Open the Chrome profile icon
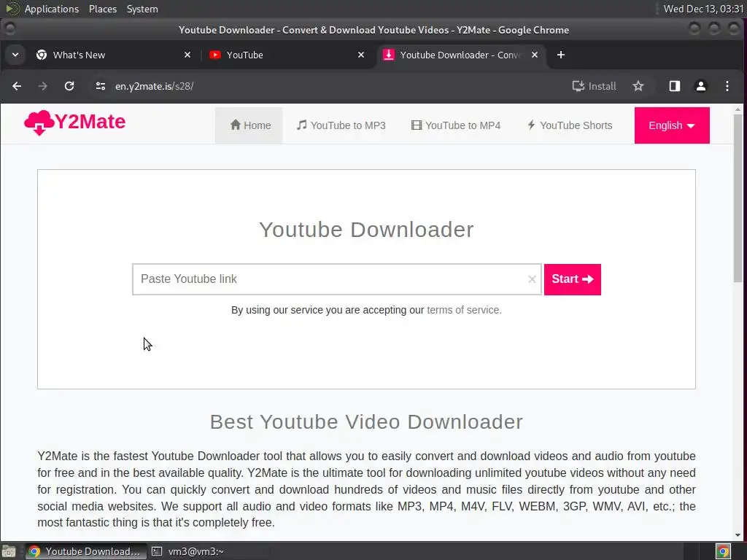The width and height of the screenshot is (747, 560). [x=701, y=86]
